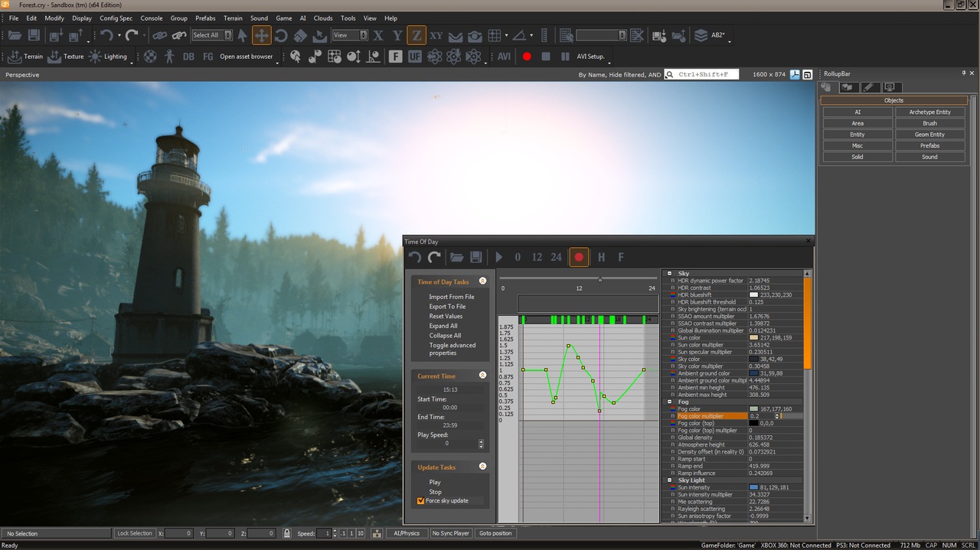
Task: Collapse the Fog parameter section
Action: [x=670, y=401]
